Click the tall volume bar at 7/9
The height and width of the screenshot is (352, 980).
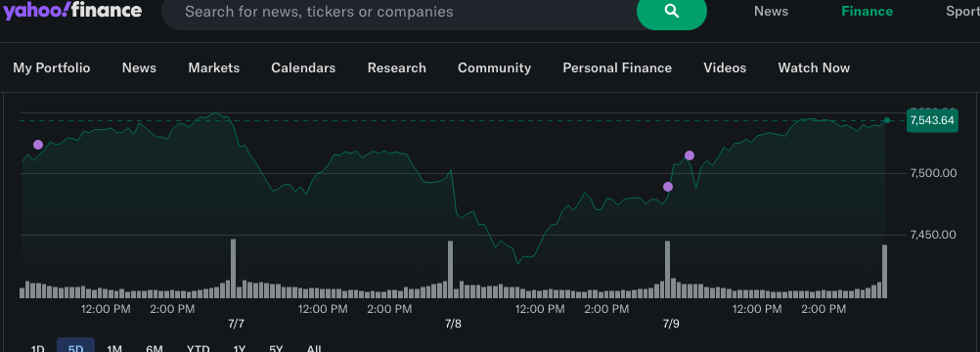point(667,270)
